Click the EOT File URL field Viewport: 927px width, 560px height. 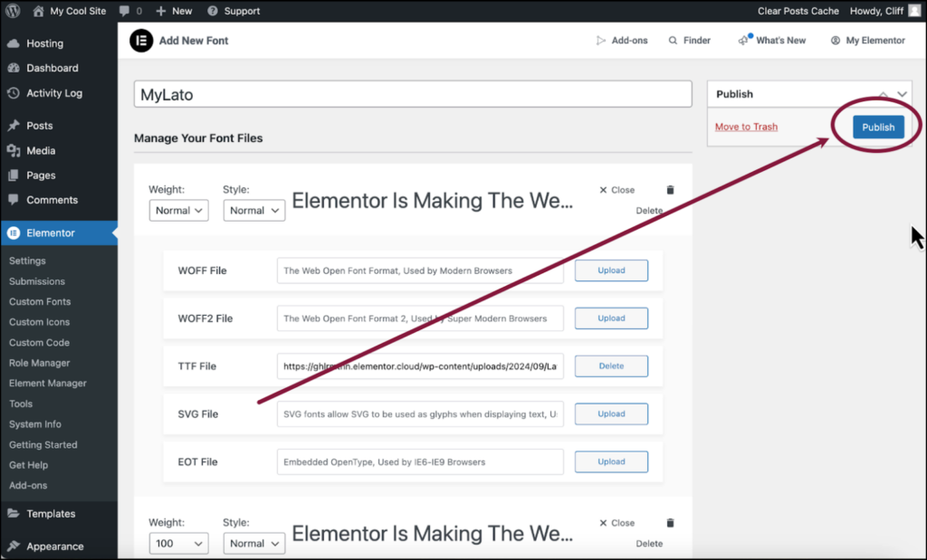pyautogui.click(x=420, y=462)
